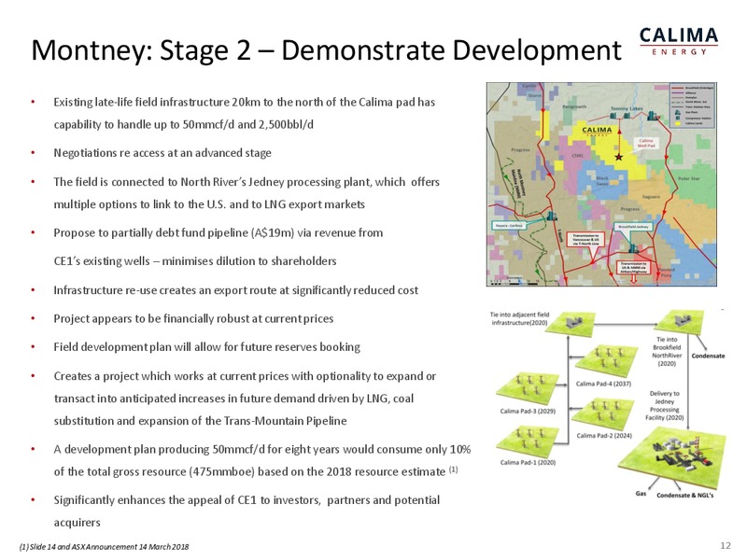The width and height of the screenshot is (747, 560).
Task: Click 'multiple options to link to the U.S.' line
Action: [209, 204]
